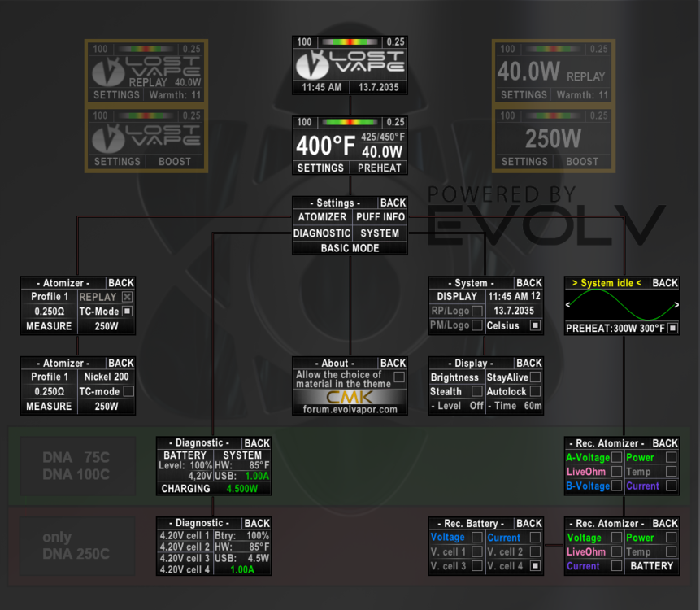Click the color battery bar above 400°F
The height and width of the screenshot is (610, 700).
coord(350,122)
